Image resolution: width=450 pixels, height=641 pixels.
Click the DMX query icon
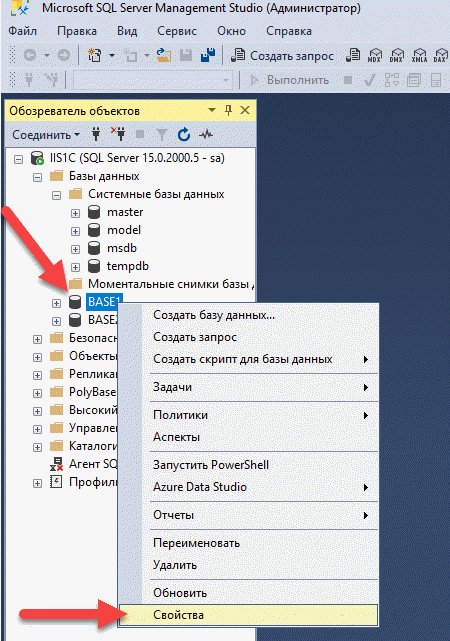396,55
